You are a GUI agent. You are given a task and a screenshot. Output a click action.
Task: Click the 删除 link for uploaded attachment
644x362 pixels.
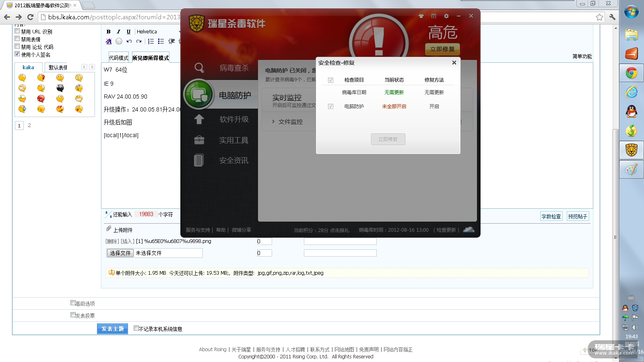tap(112, 241)
